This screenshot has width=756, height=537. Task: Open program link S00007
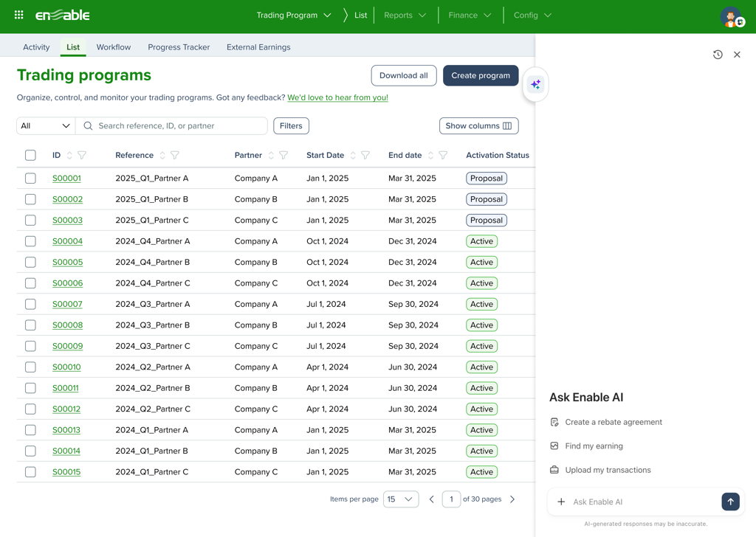tap(67, 304)
